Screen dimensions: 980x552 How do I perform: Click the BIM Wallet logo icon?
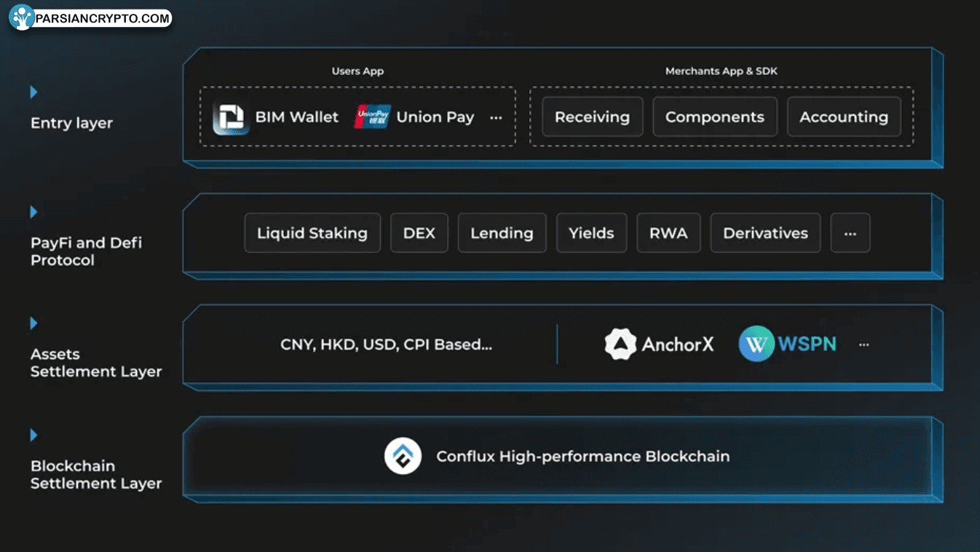[231, 118]
